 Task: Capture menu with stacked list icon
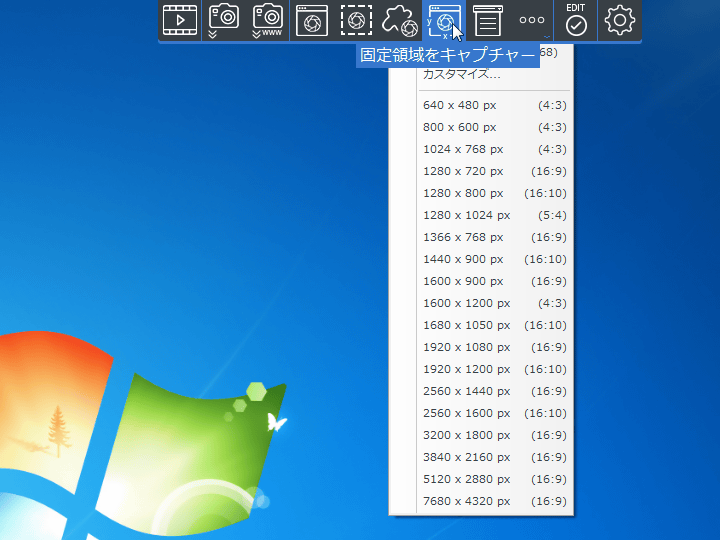[488, 20]
